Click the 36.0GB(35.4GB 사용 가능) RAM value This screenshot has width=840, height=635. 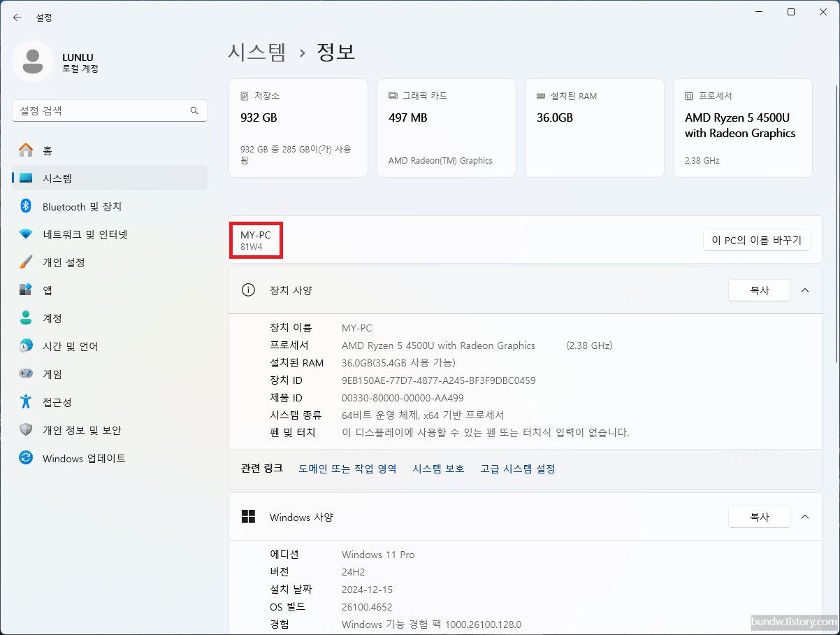[398, 363]
